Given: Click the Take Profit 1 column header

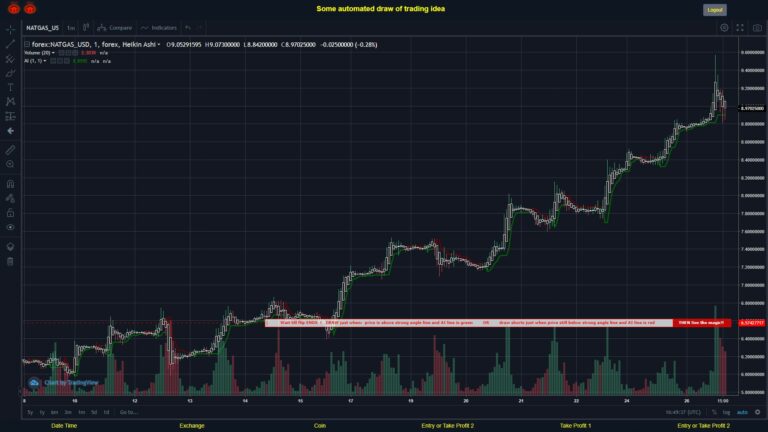Looking at the screenshot, I should click(x=576, y=426).
